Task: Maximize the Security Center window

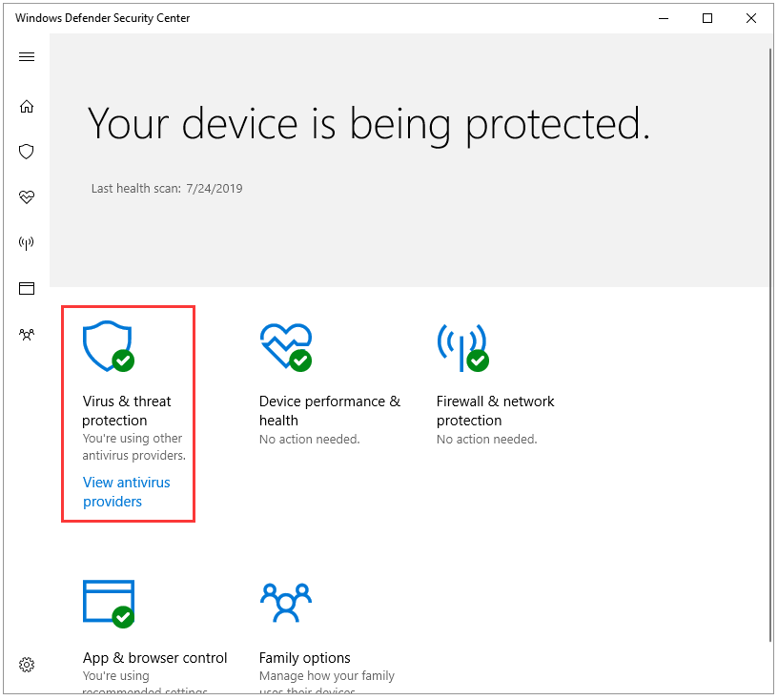Action: point(707,17)
